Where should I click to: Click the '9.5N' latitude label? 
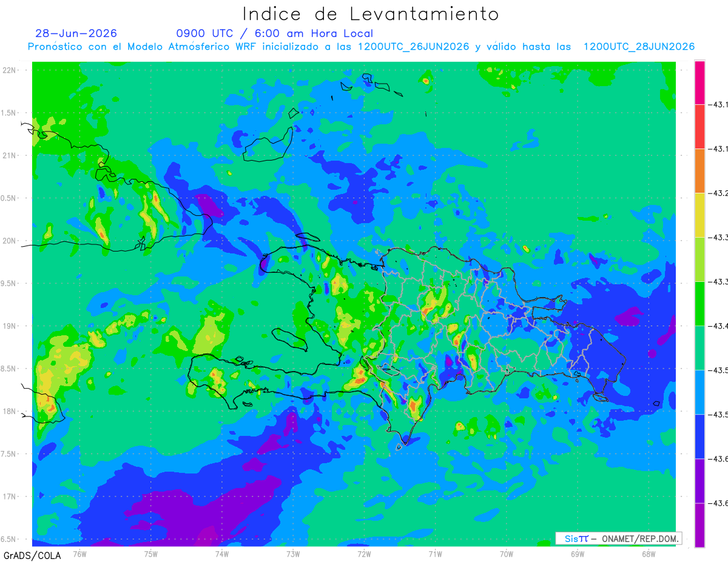(9, 283)
